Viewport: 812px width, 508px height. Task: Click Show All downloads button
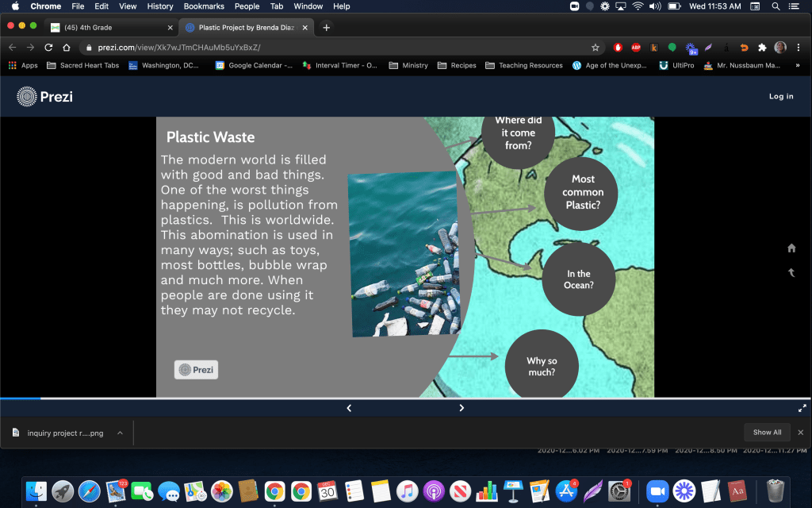pos(767,433)
